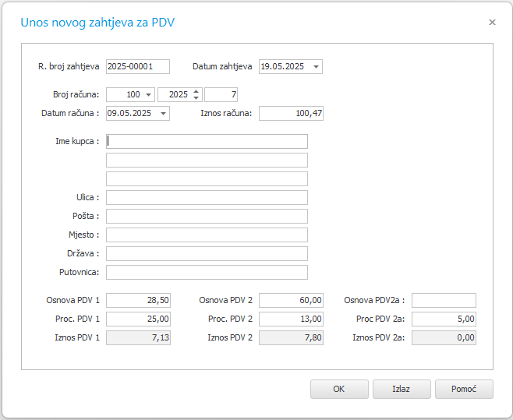
Task: Expand the Datum računa date picker
Action: point(163,114)
